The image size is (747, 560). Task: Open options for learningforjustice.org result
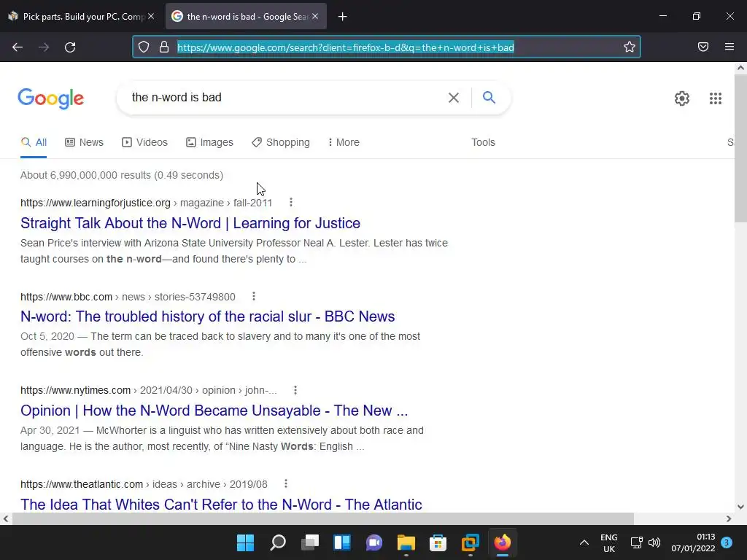(291, 203)
